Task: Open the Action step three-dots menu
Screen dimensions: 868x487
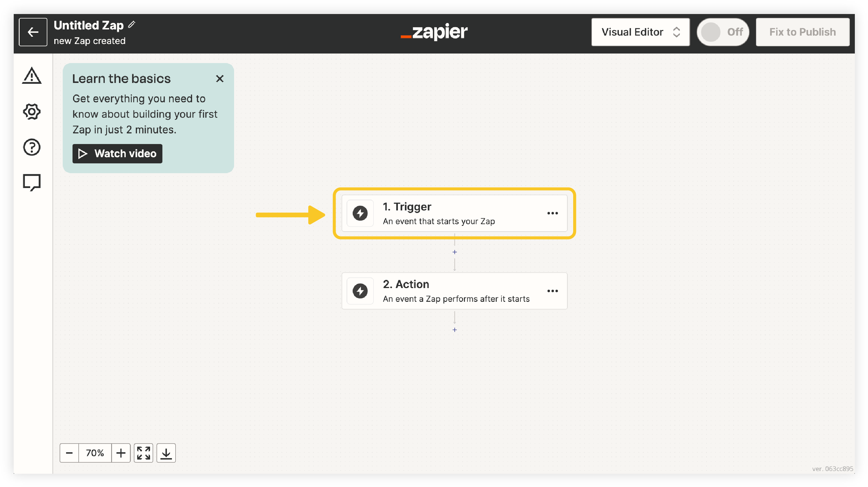Action: pos(552,291)
